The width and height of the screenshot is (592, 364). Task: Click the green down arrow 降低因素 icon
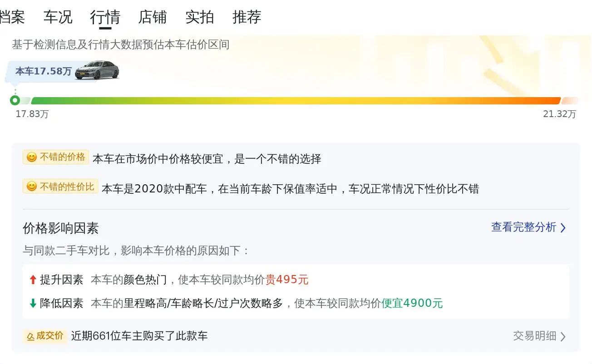pos(33,303)
